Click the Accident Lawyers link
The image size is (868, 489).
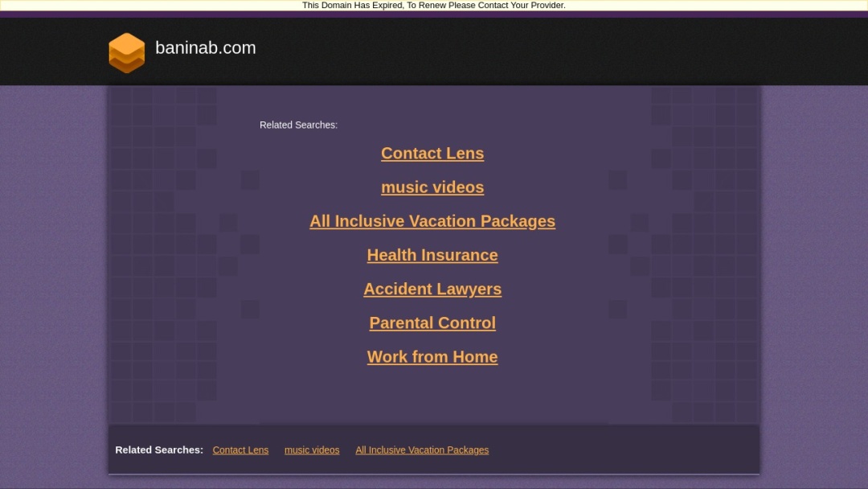pos(432,289)
